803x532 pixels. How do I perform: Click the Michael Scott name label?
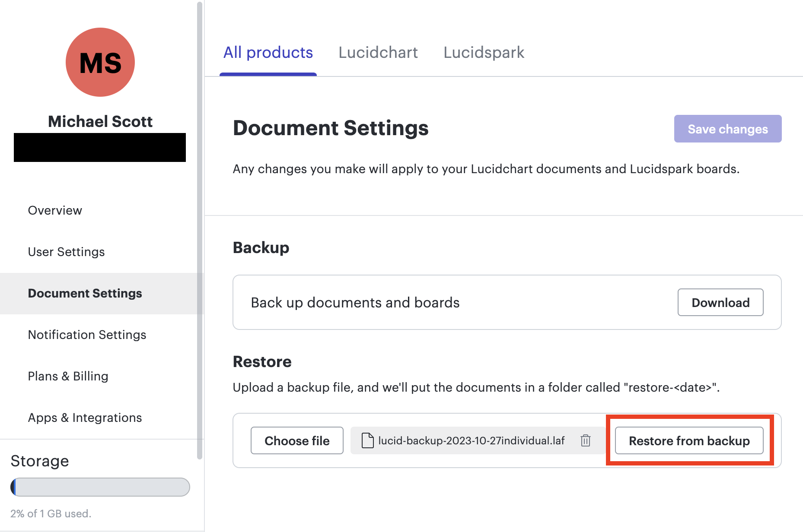[100, 121]
